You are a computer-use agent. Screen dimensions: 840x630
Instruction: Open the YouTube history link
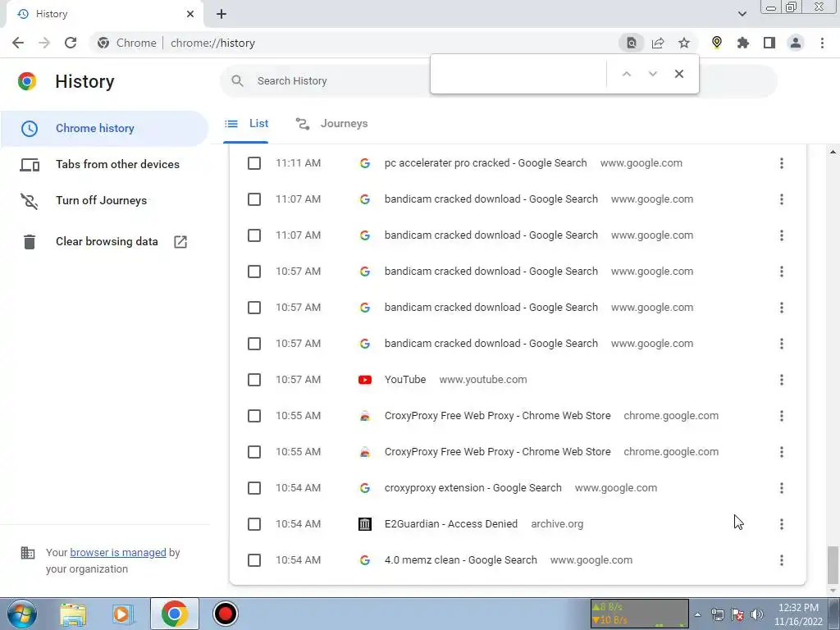coord(405,380)
